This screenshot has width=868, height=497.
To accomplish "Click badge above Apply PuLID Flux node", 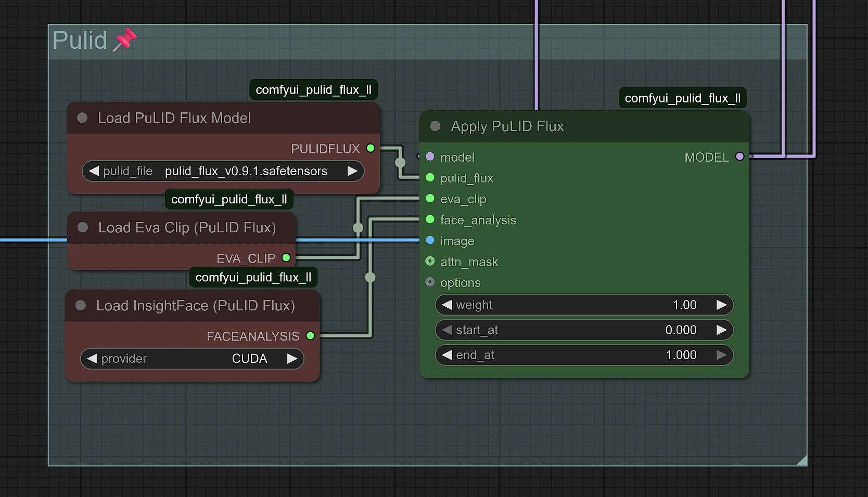I will point(683,98).
